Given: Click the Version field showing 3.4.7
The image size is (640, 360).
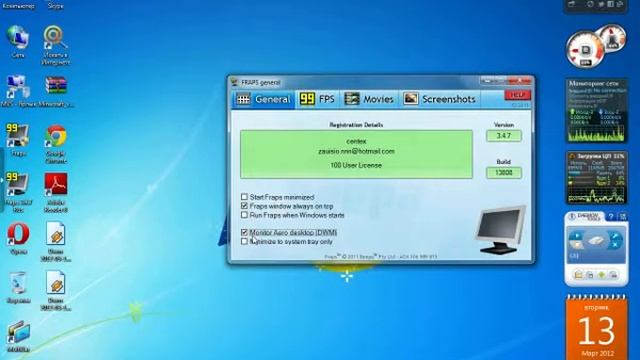Looking at the screenshot, I should pos(504,136).
